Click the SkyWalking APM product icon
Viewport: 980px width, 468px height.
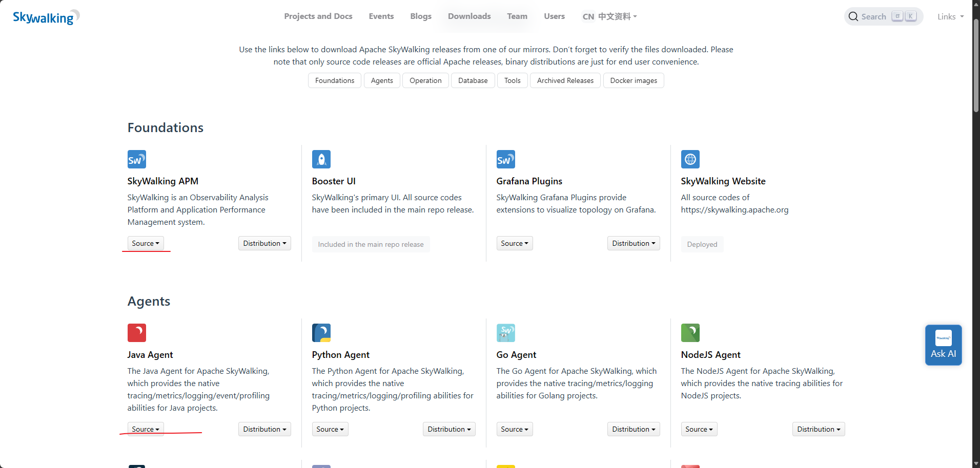[x=137, y=159]
